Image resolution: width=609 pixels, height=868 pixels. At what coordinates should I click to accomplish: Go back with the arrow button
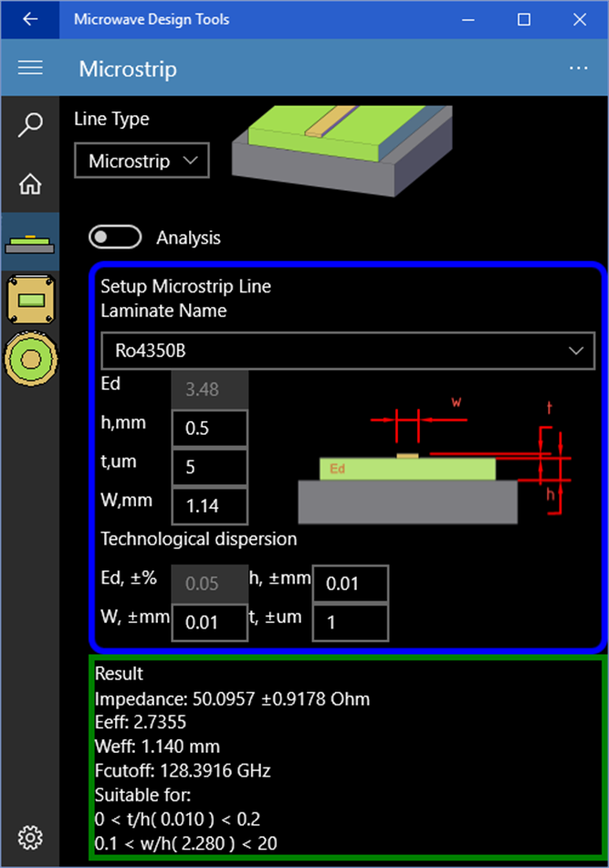(x=30, y=19)
